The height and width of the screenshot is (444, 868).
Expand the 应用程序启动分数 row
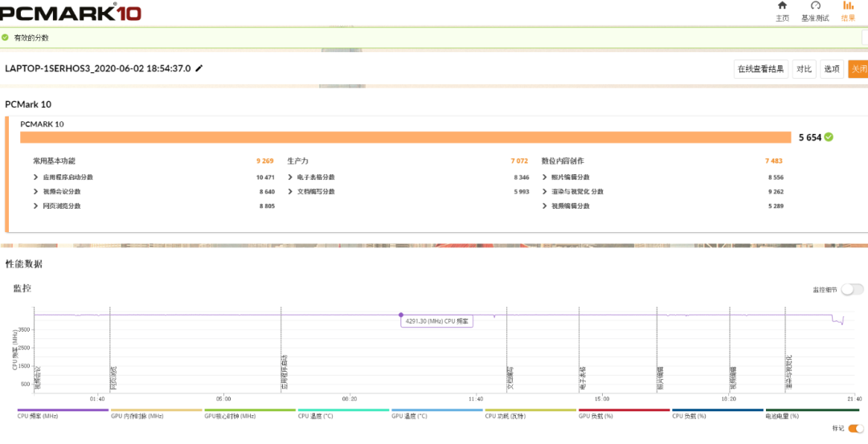pyautogui.click(x=36, y=177)
